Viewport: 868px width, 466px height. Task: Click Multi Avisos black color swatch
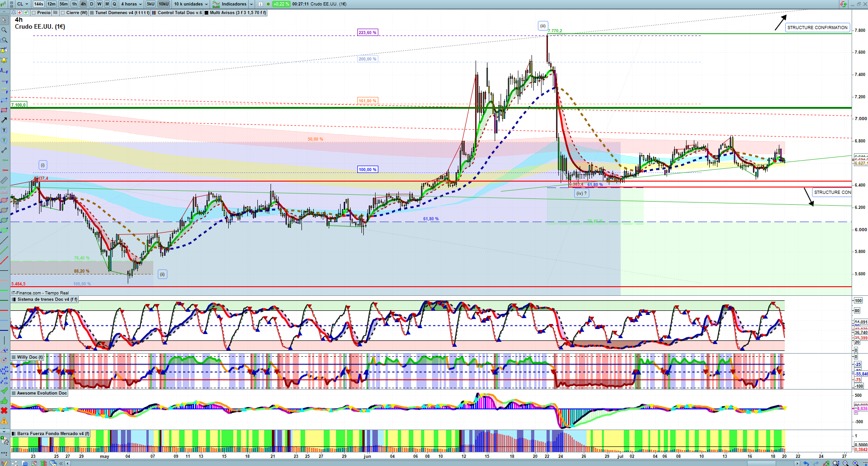click(x=206, y=13)
